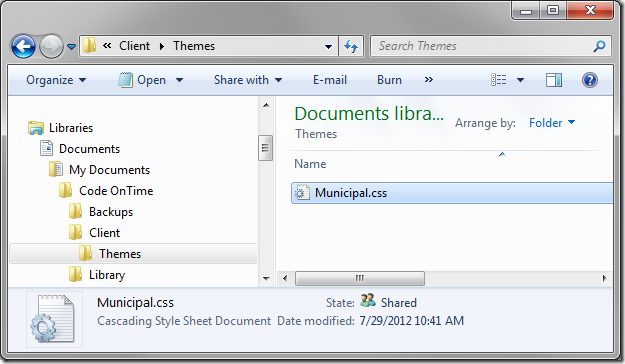The height and width of the screenshot is (364, 625).
Task: Select the Backups folder in tree
Action: (x=111, y=212)
